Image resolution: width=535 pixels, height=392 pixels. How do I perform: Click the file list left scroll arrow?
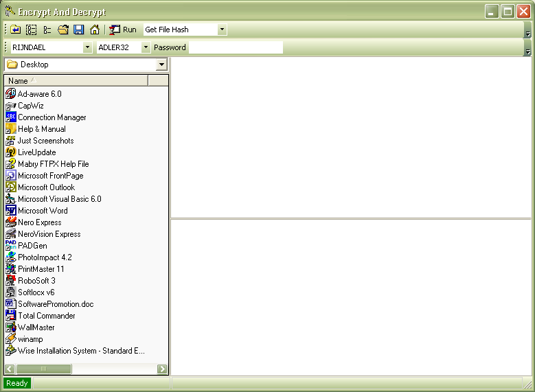pyautogui.click(x=10, y=369)
